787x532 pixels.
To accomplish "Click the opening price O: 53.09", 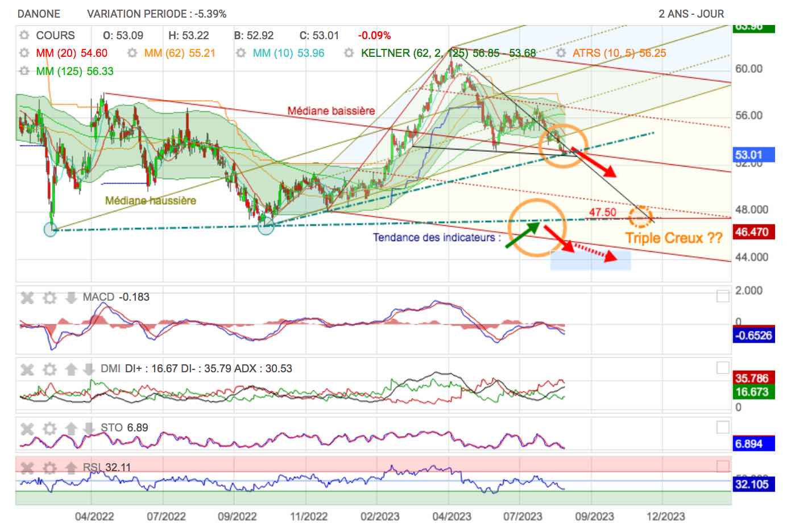I will (123, 35).
